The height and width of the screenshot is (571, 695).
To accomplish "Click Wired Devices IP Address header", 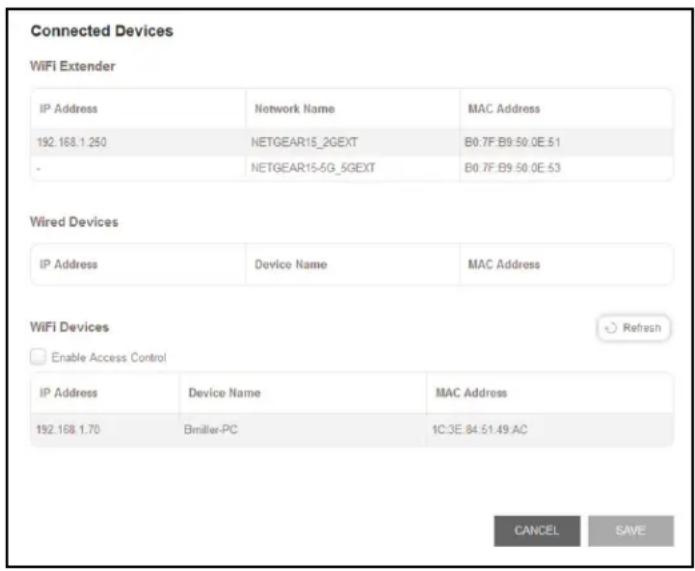I will (x=68, y=264).
